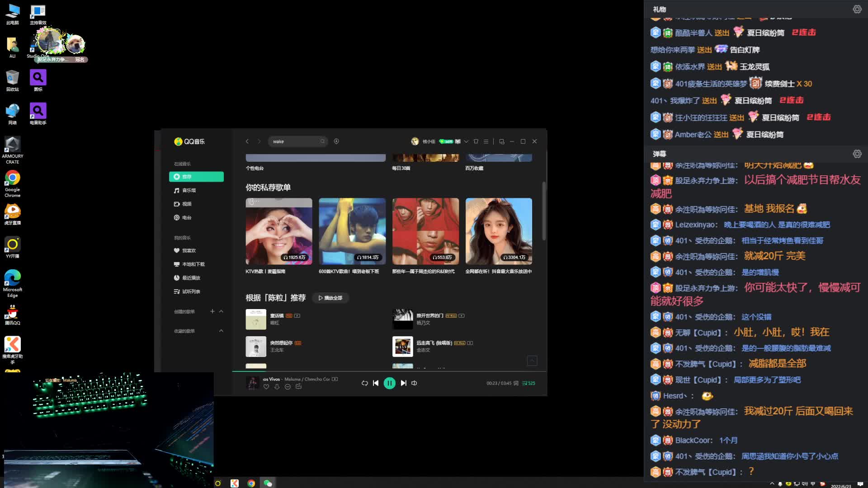
Task: Pause the current song
Action: 389,383
